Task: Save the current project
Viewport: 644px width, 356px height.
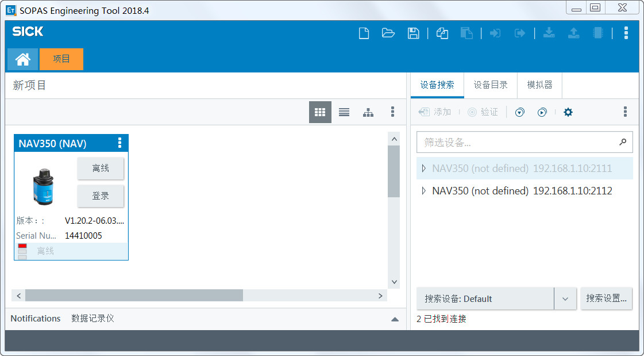Action: (x=413, y=33)
